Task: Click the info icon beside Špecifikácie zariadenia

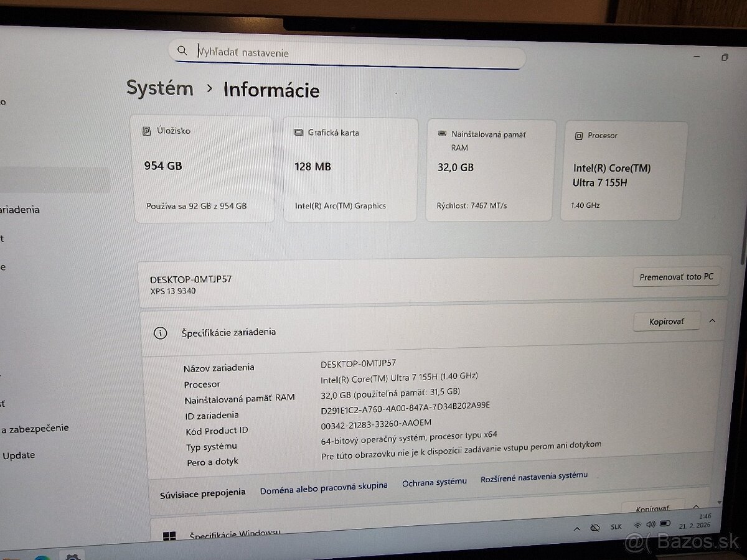Action: click(160, 333)
